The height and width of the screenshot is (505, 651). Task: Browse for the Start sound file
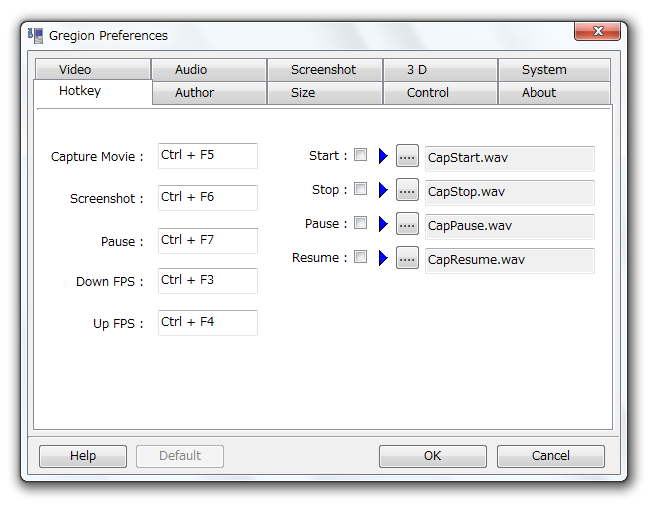(407, 156)
